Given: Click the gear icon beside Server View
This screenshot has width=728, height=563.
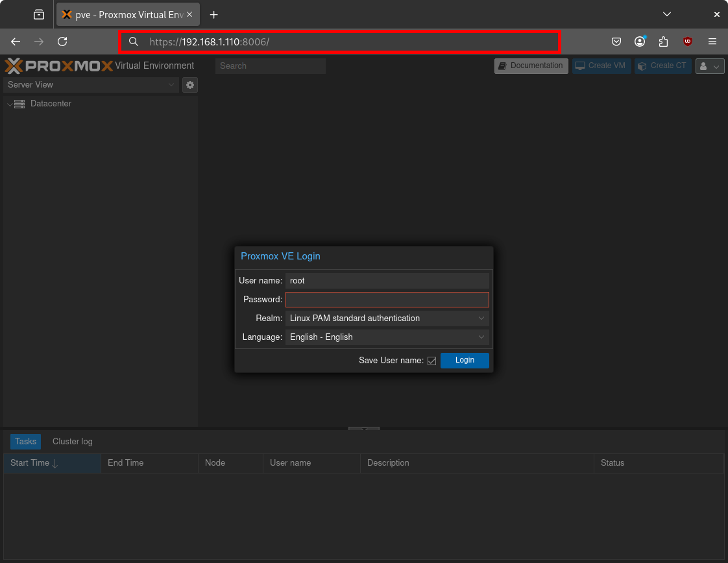Looking at the screenshot, I should click(x=189, y=85).
